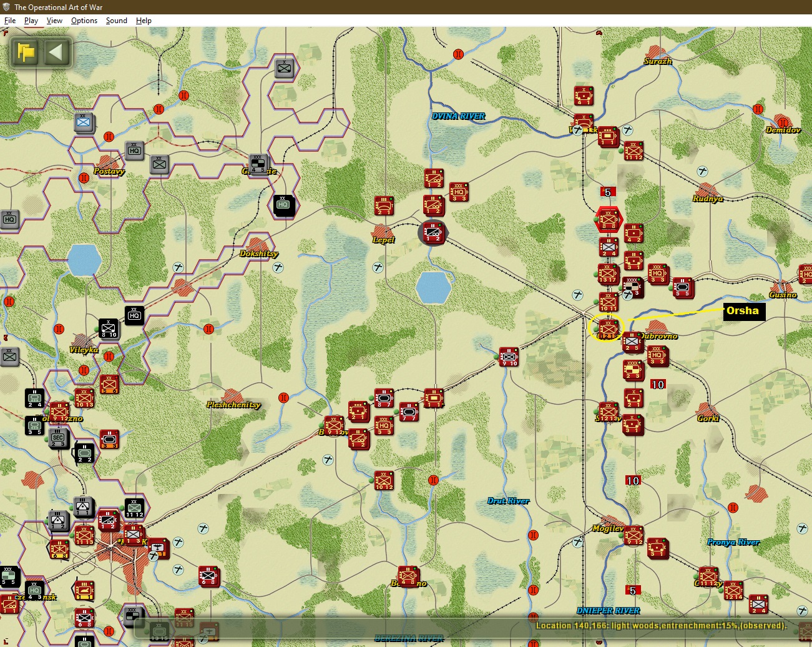Image resolution: width=812 pixels, height=647 pixels.
Task: Click the DVINA RIVER label
Action: click(459, 116)
